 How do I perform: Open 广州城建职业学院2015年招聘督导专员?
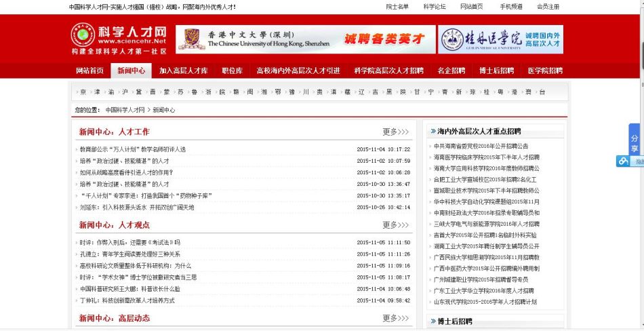click(x=481, y=279)
